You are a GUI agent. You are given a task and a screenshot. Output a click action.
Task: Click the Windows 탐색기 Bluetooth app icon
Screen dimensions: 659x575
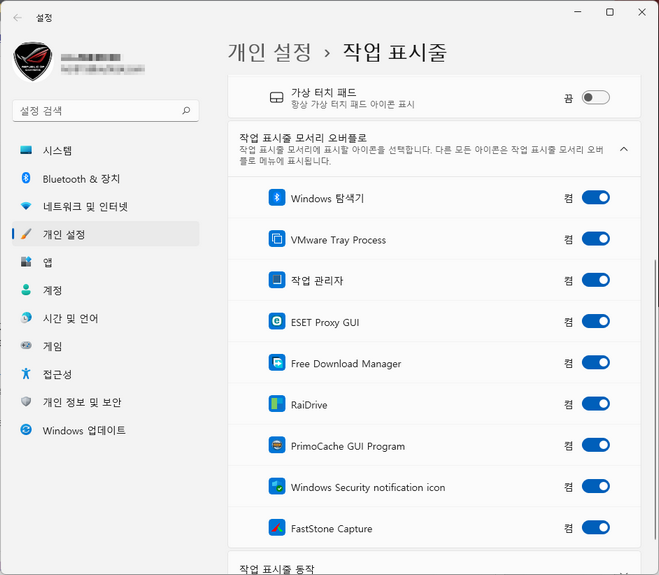click(277, 198)
